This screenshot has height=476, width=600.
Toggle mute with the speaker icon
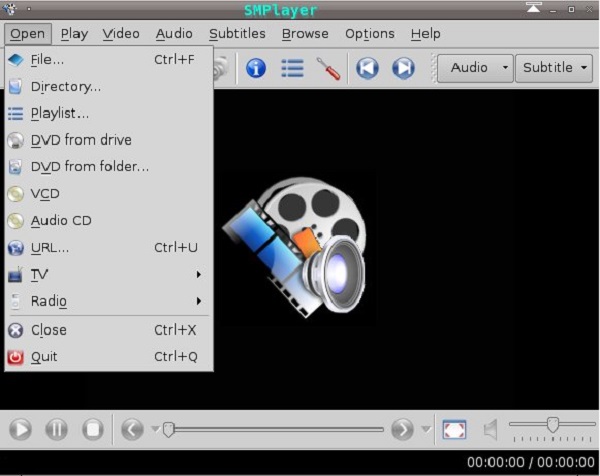point(491,429)
